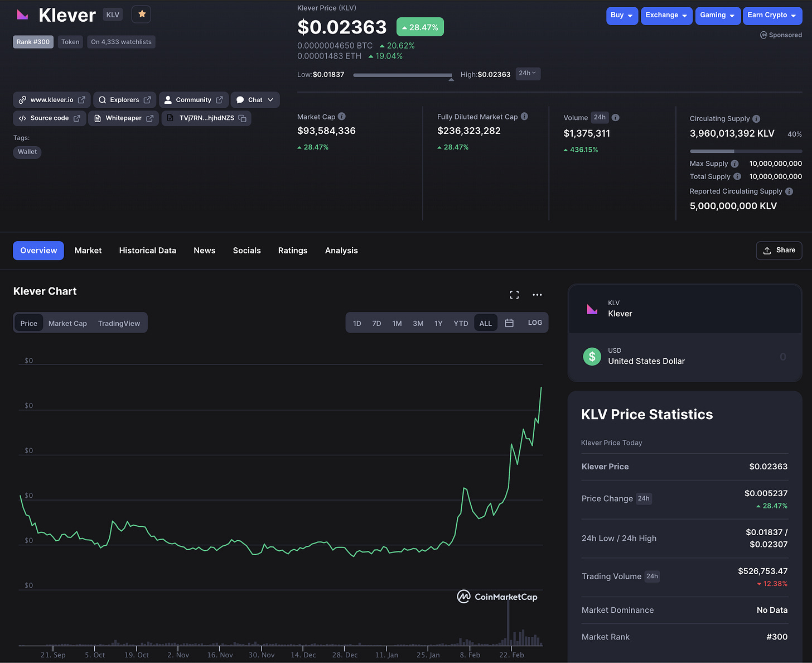Open Price Change 24h period selector
The height and width of the screenshot is (663, 812).
644,498
